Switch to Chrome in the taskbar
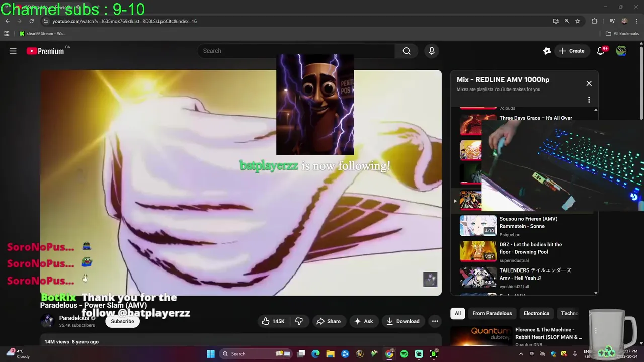This screenshot has height=362, width=644. coord(389,354)
